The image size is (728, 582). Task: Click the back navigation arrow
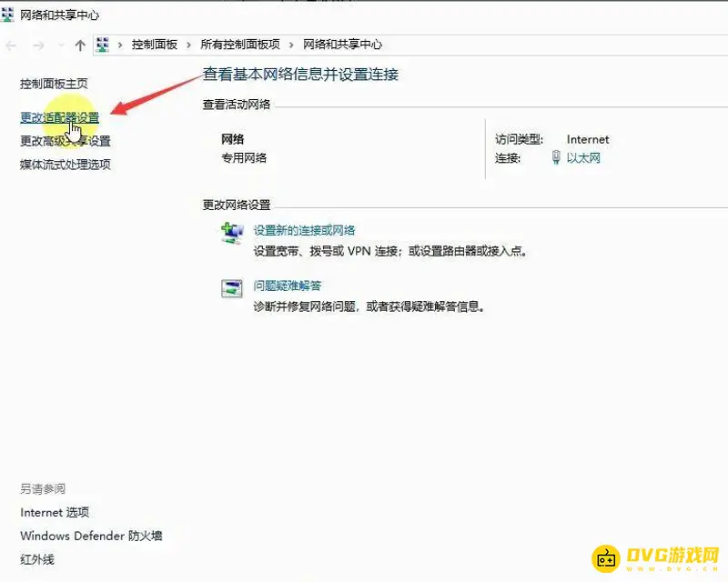pyautogui.click(x=12, y=45)
